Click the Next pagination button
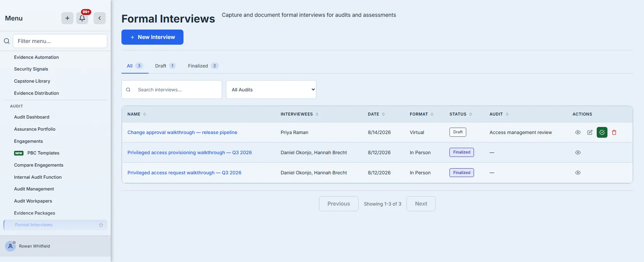 tap(421, 204)
